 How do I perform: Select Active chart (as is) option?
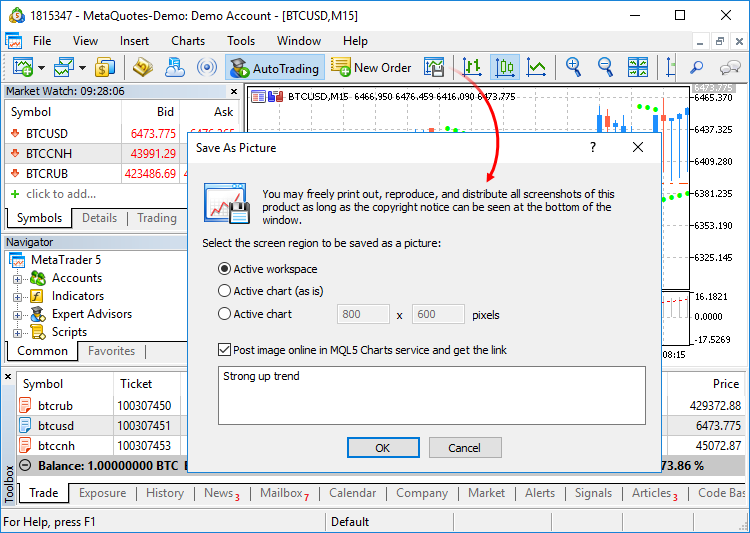click(x=225, y=291)
